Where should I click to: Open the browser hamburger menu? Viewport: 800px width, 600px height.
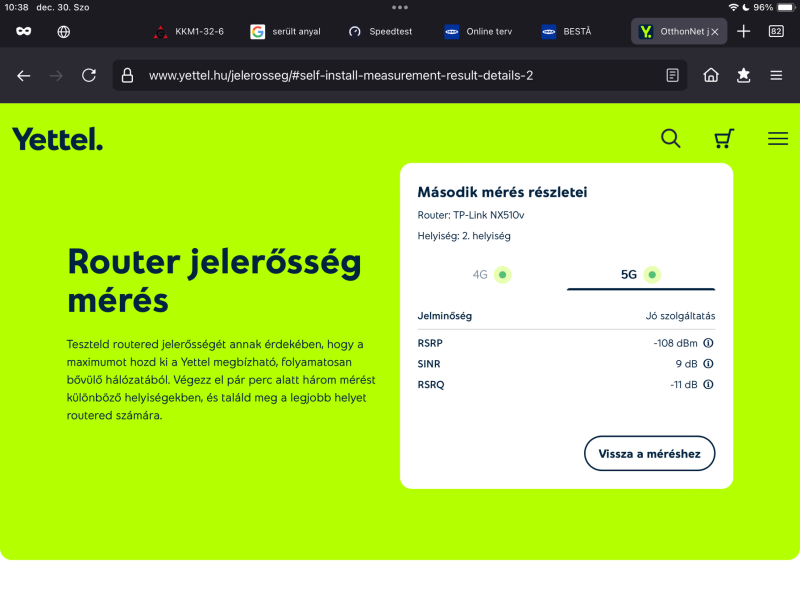(x=776, y=76)
